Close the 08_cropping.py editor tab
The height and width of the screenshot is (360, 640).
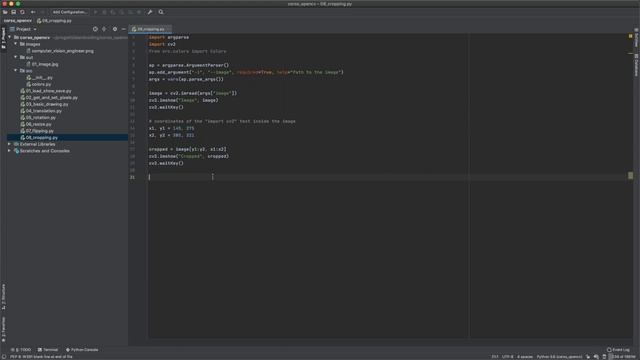(x=169, y=29)
